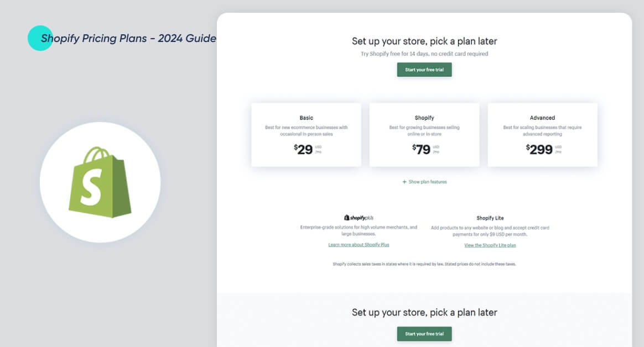This screenshot has height=347, width=644.
Task: Click the Shopify Lite heading
Action: 490,218
